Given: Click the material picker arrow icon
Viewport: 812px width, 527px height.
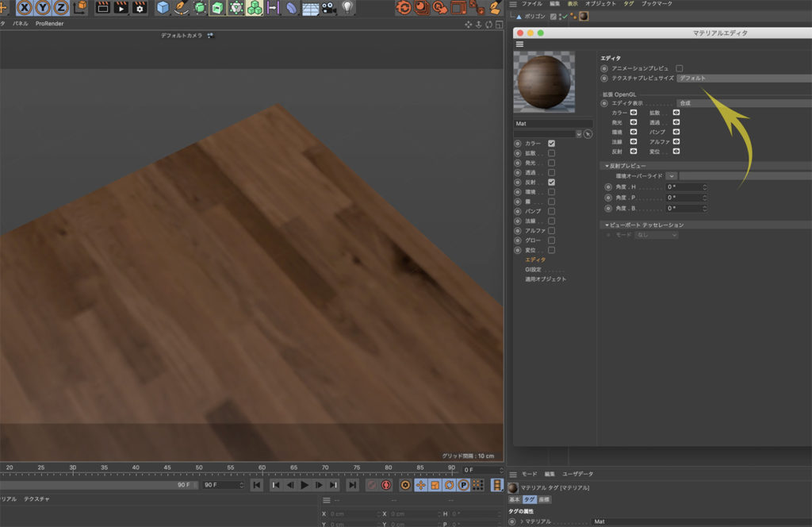Looking at the screenshot, I should coord(588,133).
